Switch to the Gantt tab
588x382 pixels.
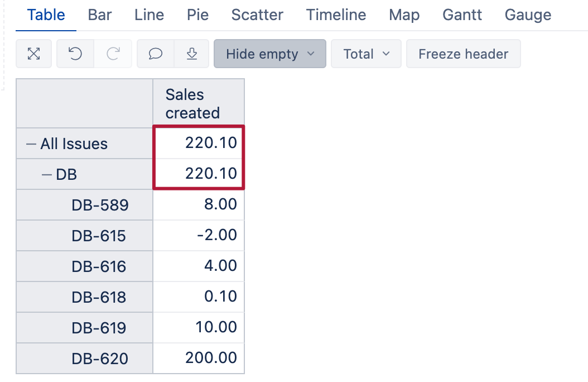[x=462, y=15]
